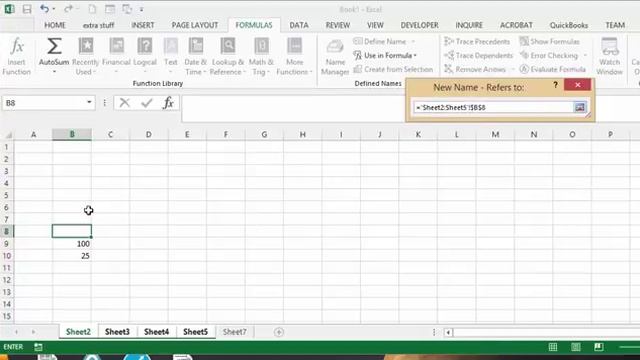This screenshot has width=640, height=360.
Task: Redo the action in Quick Access toolbar
Action: click(x=68, y=9)
